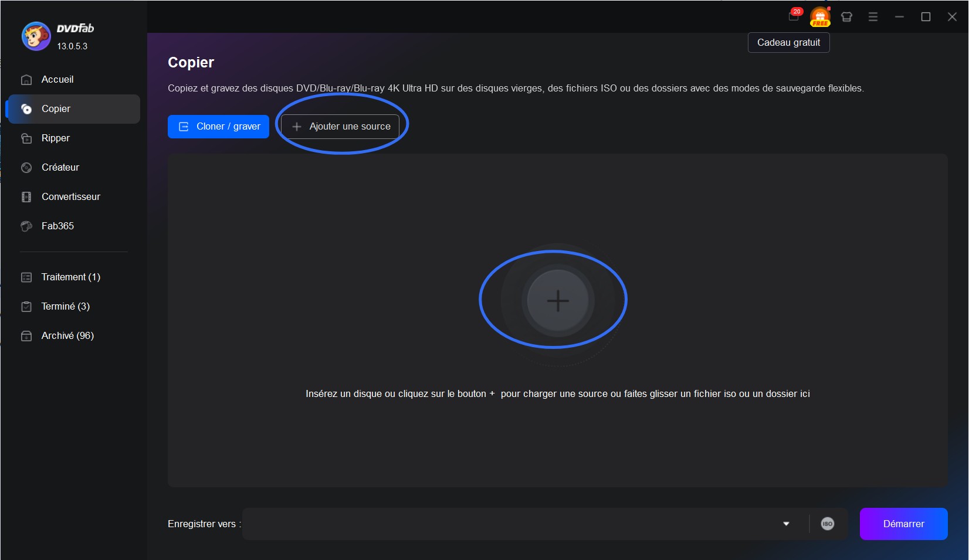The height and width of the screenshot is (560, 969).
Task: Go to the Ripper module
Action: pos(55,138)
